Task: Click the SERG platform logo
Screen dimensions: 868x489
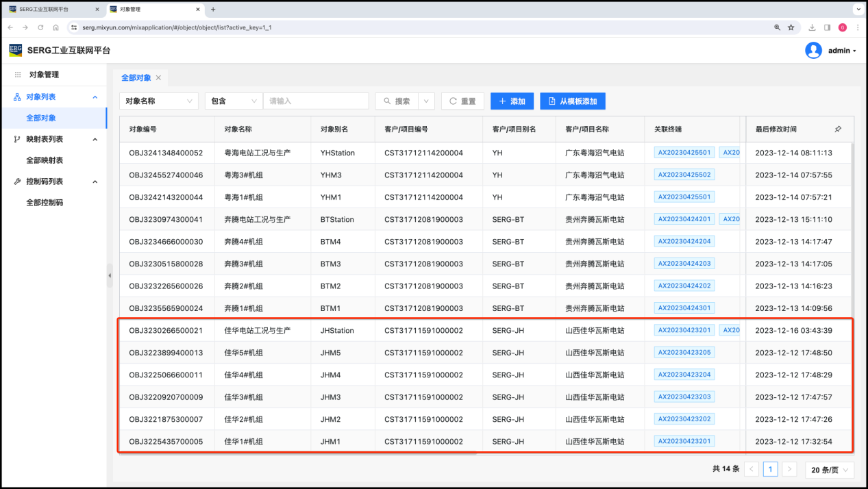Action: [15, 50]
